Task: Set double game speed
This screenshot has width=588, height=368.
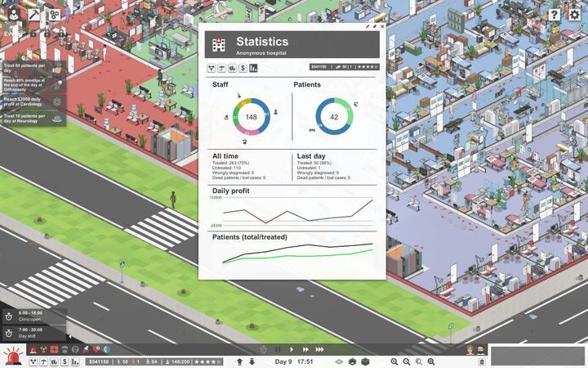Action: 305,350
